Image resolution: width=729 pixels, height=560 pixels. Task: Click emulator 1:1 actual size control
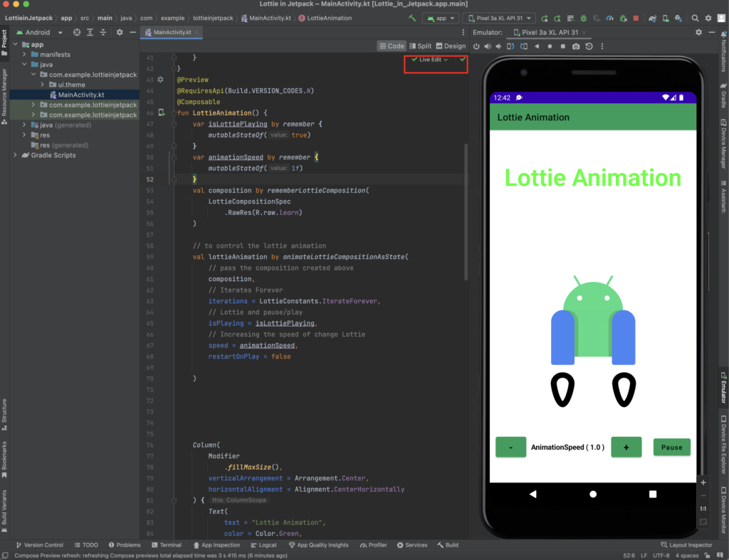[703, 509]
